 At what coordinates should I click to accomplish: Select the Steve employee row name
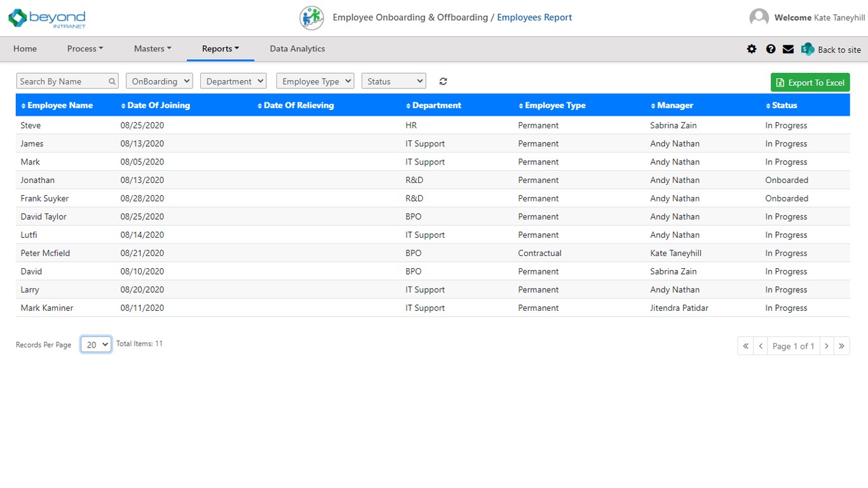point(31,125)
